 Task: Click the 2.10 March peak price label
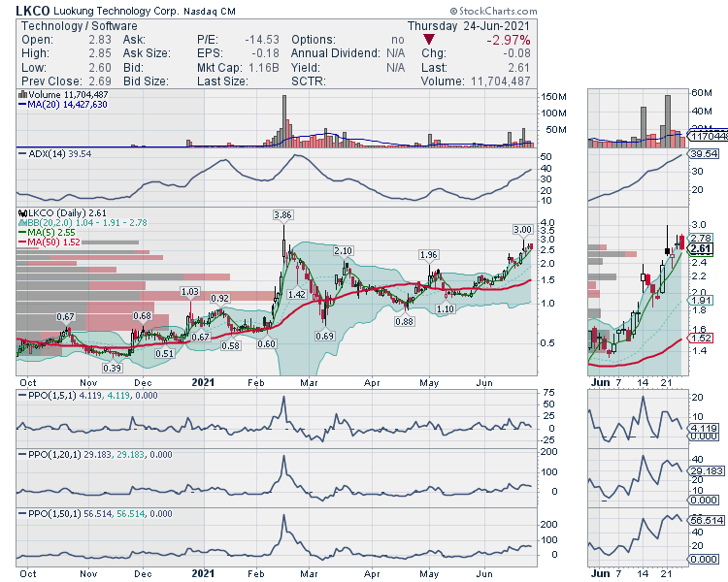point(343,250)
